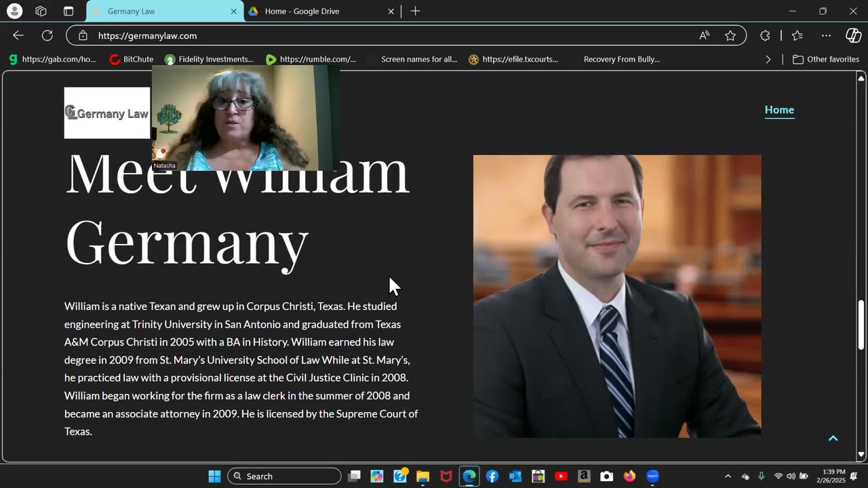Open the notifications bell icon
The width and height of the screenshot is (868, 488).
(854, 476)
